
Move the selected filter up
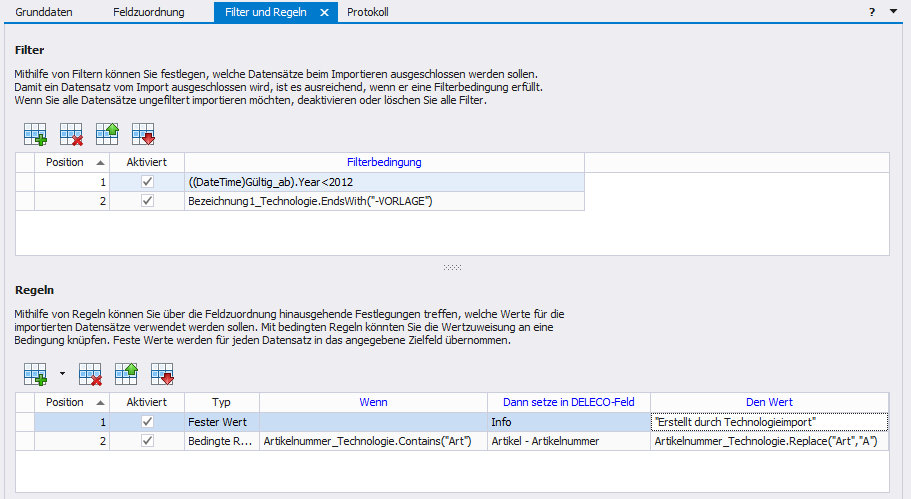(x=107, y=134)
